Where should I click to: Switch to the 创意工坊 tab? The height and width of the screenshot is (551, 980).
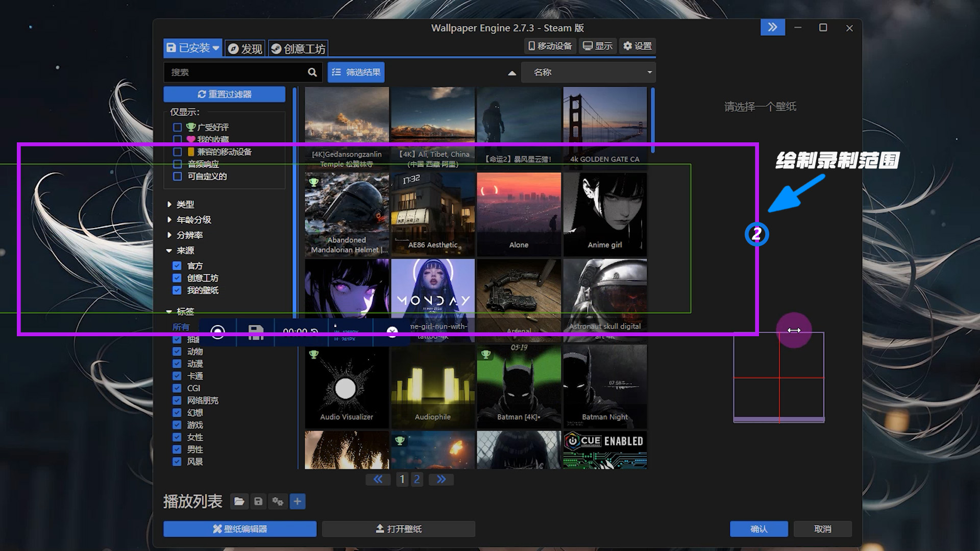pos(298,48)
